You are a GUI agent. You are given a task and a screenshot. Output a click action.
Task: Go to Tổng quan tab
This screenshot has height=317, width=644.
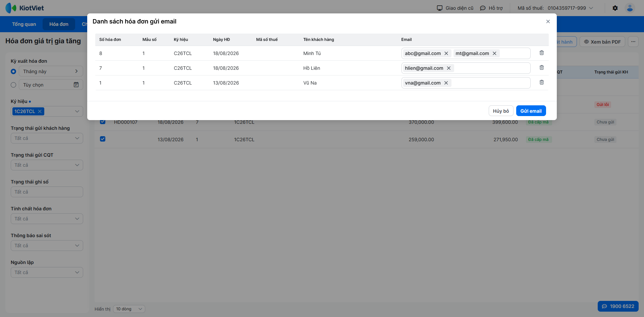(24, 24)
